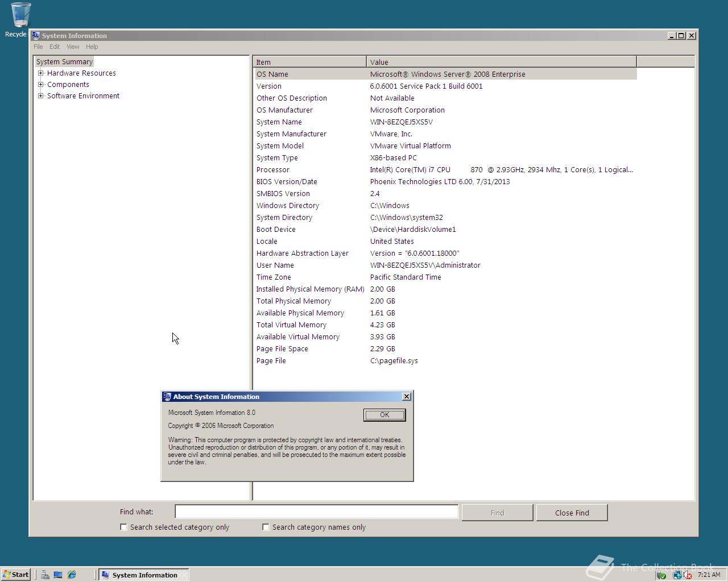Select the User Name row
Screen dimensions: 728x582
click(445, 265)
